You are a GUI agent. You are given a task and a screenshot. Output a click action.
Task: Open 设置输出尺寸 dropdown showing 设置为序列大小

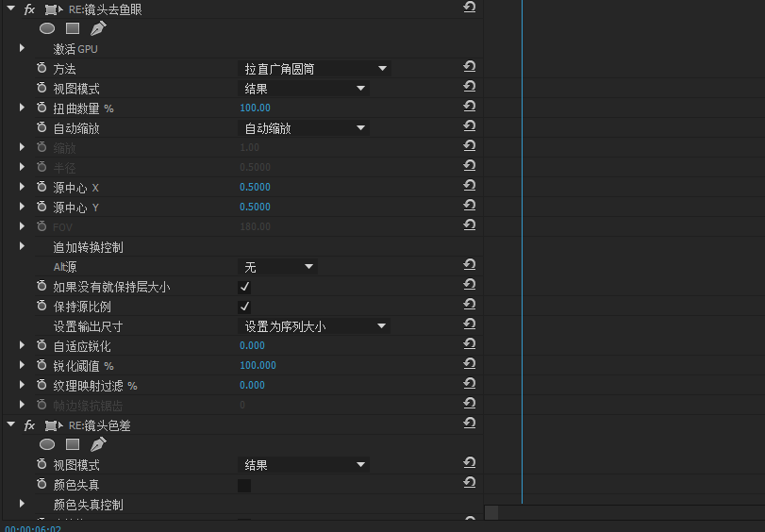coord(314,326)
